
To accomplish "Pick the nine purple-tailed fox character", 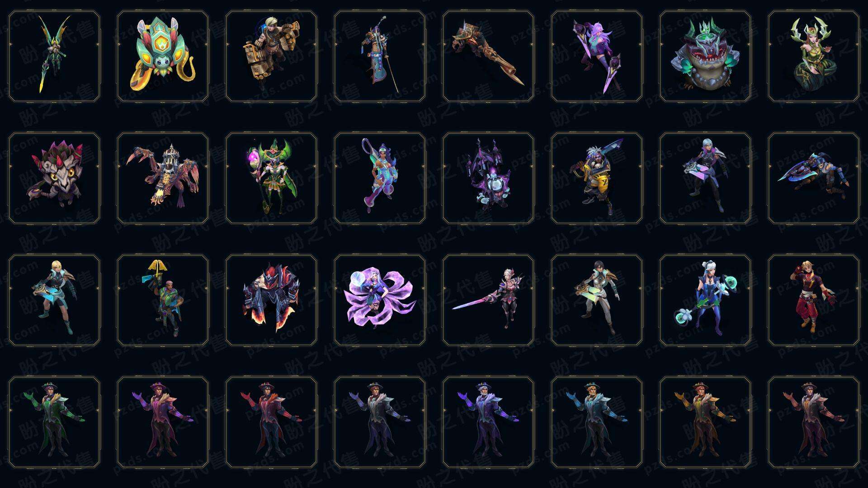I will pos(380,300).
